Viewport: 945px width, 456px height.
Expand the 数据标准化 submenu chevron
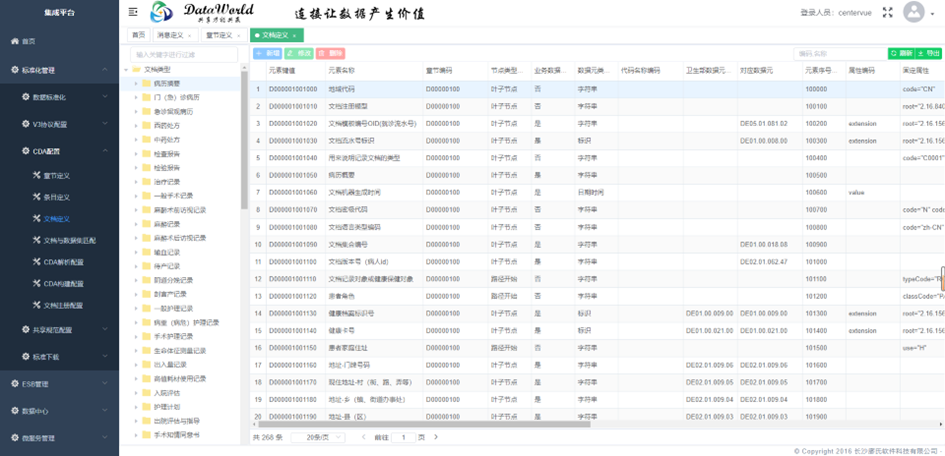pyautogui.click(x=105, y=96)
